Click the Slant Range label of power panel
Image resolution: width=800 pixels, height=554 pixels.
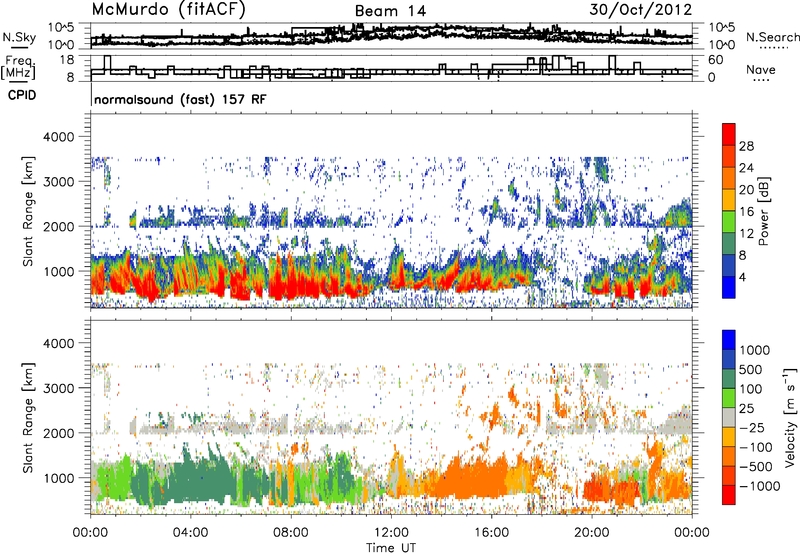pyautogui.click(x=29, y=211)
